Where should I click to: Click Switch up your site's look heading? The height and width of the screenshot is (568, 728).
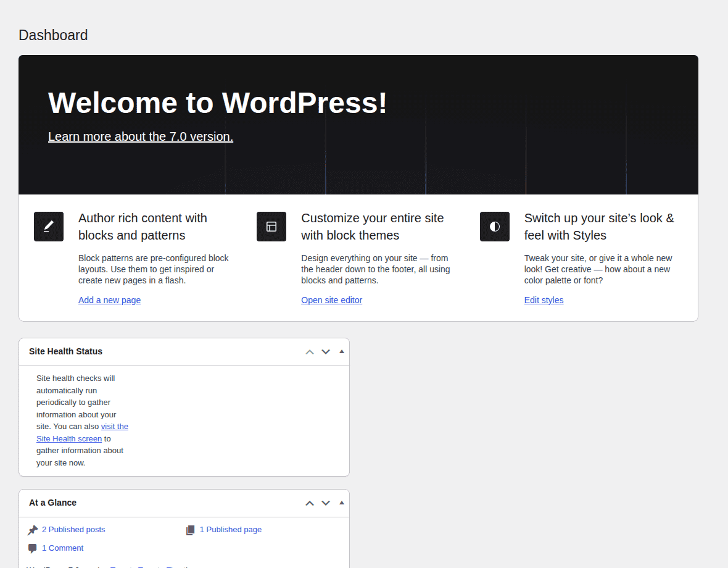[599, 227]
